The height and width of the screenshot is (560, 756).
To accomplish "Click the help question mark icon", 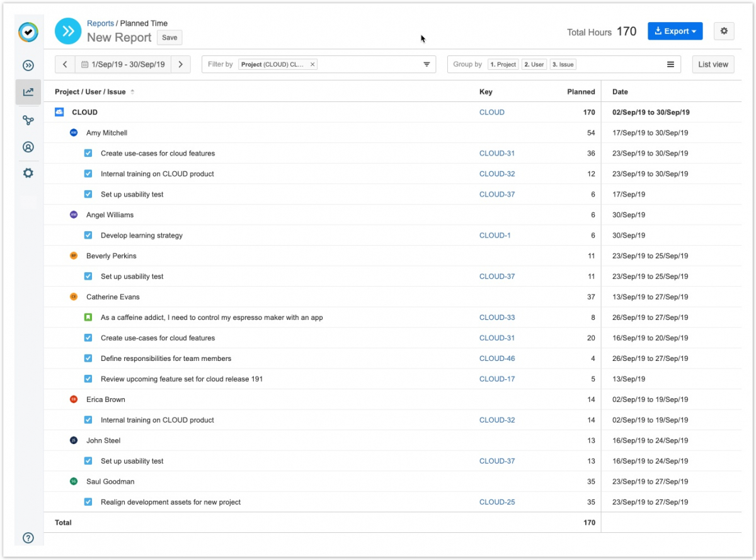I will click(28, 538).
